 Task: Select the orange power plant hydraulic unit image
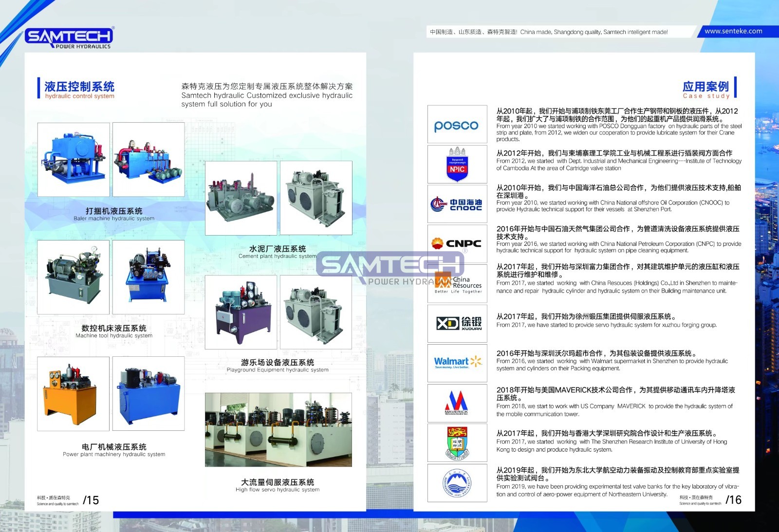click(74, 393)
